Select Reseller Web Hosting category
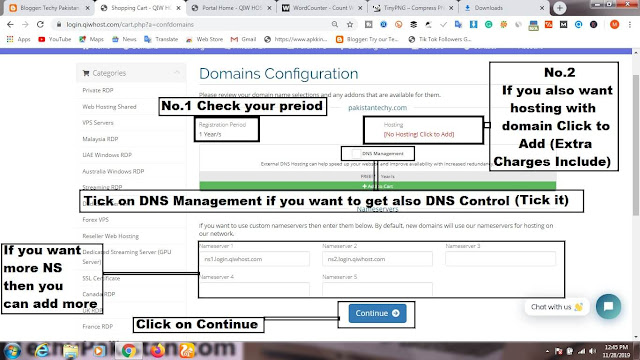The width and height of the screenshot is (640, 360). point(110,236)
